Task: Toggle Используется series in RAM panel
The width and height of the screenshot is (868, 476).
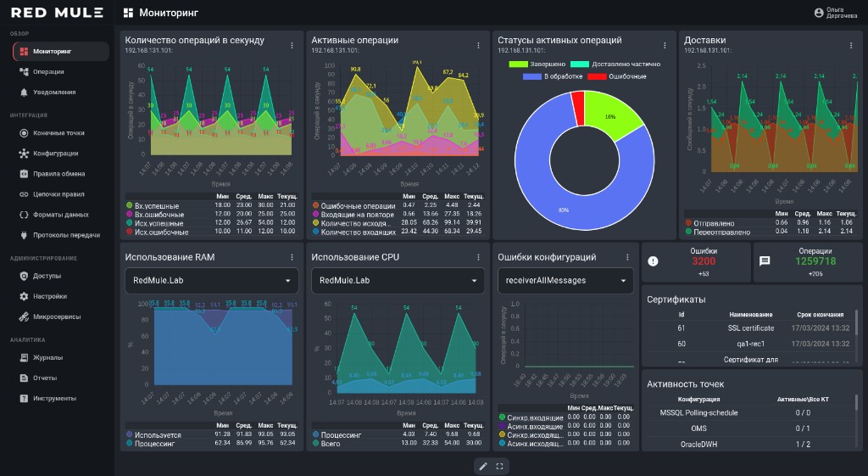Action: click(x=154, y=435)
